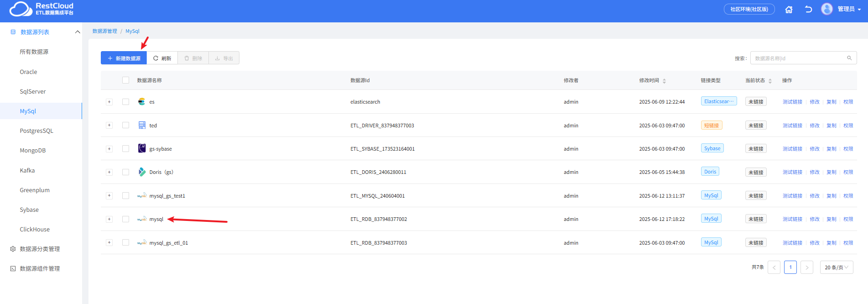The image size is (868, 304).
Task: Expand the mysql_gs_test1 row details
Action: click(x=109, y=195)
